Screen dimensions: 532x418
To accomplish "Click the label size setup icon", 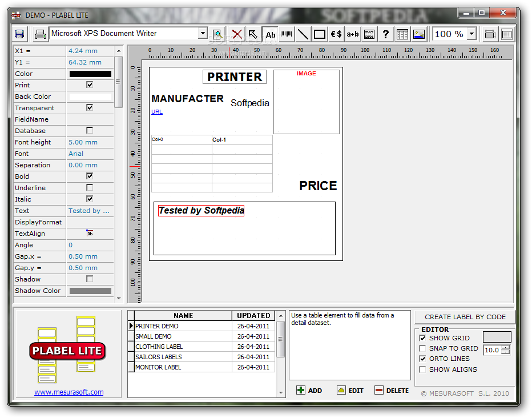I will 490,34.
